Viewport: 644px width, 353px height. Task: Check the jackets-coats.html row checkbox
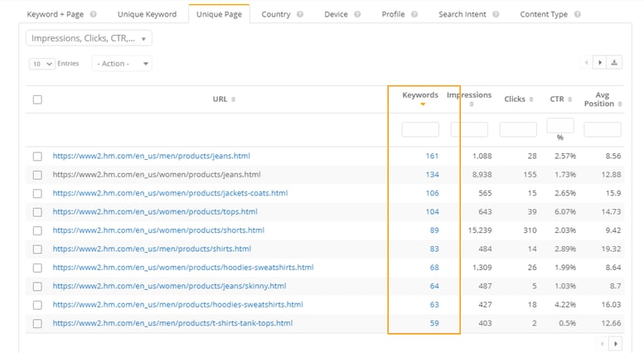click(x=37, y=193)
